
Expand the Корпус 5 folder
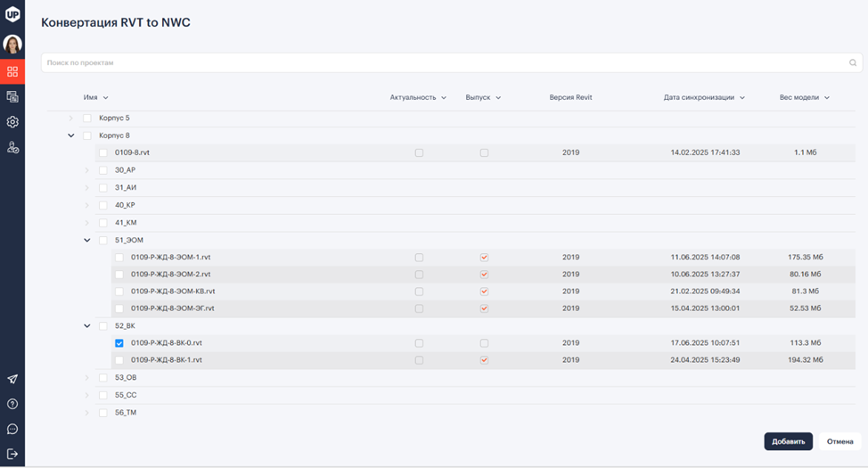coord(71,118)
